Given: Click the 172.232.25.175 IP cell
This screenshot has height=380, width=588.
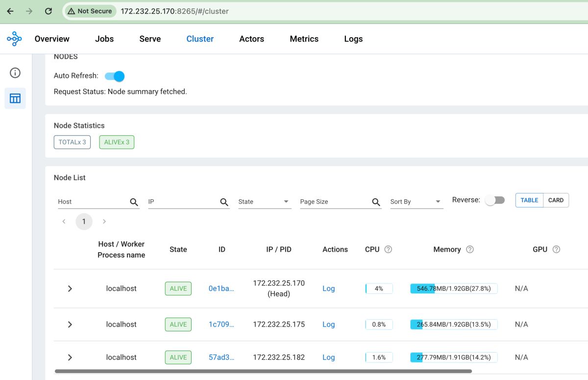Looking at the screenshot, I should pos(279,324).
